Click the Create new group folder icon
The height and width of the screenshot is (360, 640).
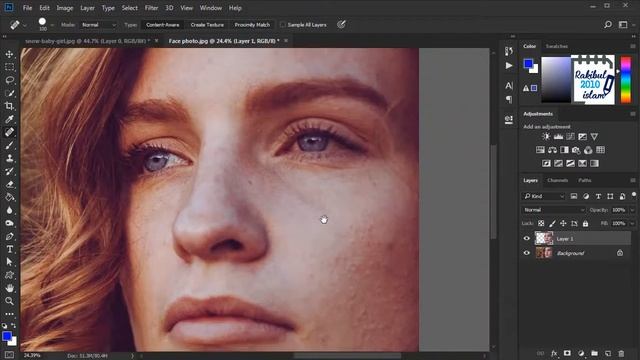[x=594, y=353]
